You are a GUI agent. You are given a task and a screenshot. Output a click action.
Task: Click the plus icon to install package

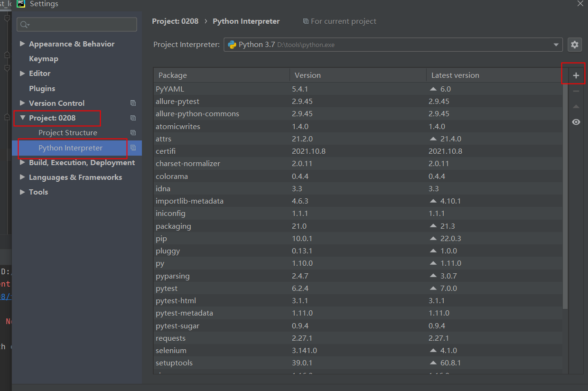(576, 75)
